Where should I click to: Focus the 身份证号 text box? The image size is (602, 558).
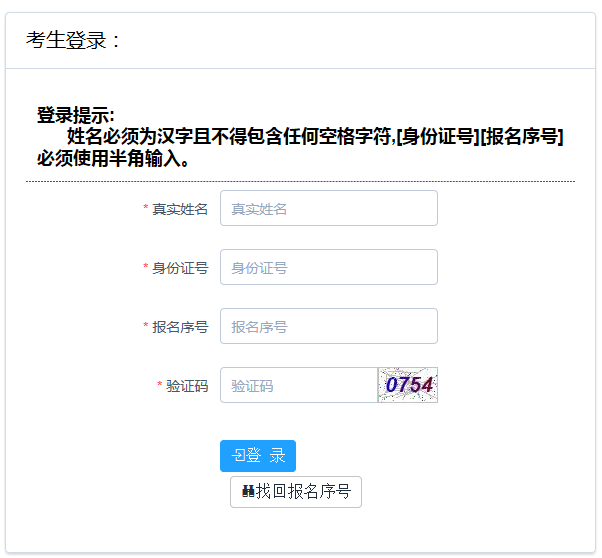coord(328,267)
